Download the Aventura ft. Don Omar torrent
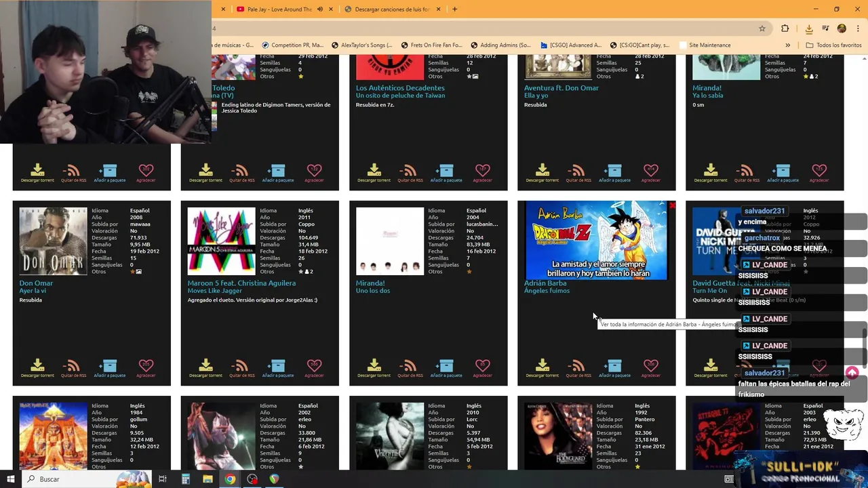This screenshot has height=488, width=868. 542,173
